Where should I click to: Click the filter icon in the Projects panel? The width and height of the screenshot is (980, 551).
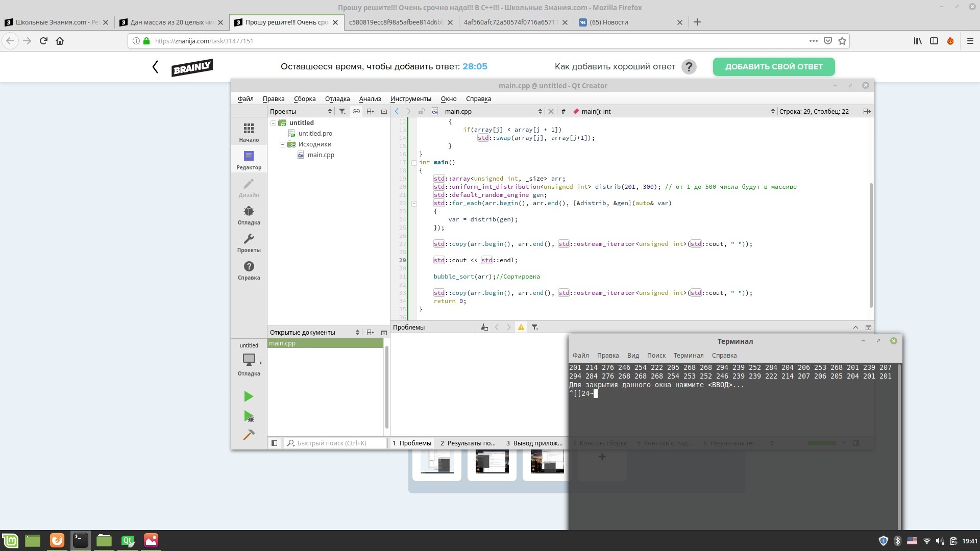pos(342,111)
